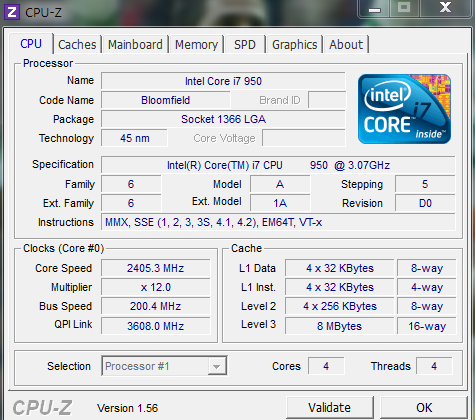Image resolution: width=476 pixels, height=420 pixels.
Task: Click the Level 3 size 8 MBytes
Action: (x=340, y=326)
